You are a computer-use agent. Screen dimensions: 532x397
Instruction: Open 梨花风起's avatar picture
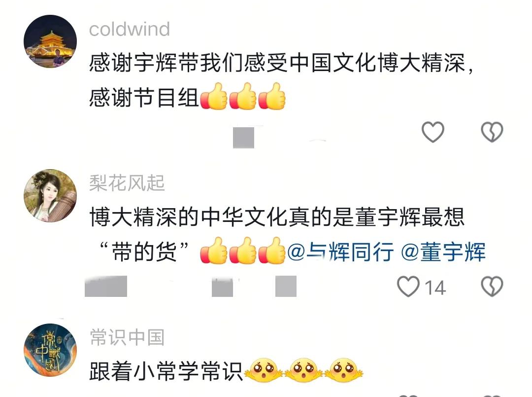[50, 196]
